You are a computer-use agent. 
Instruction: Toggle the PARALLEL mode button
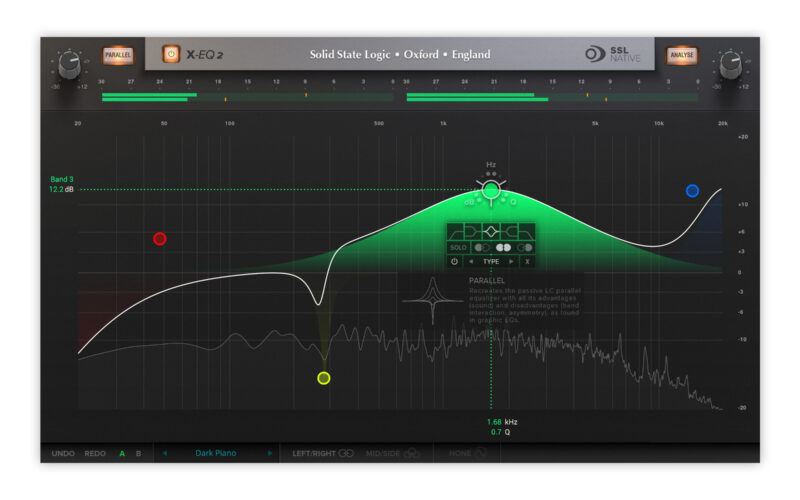pyautogui.click(x=117, y=55)
